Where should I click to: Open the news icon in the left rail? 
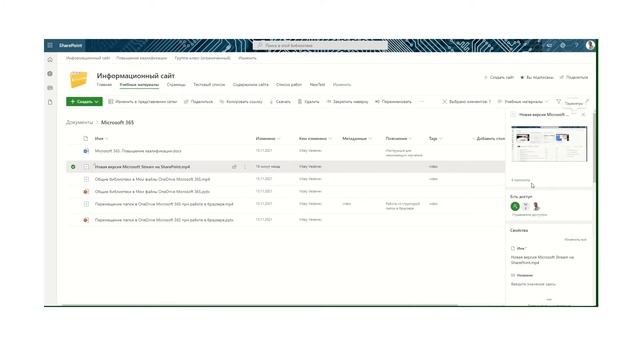coord(50,88)
